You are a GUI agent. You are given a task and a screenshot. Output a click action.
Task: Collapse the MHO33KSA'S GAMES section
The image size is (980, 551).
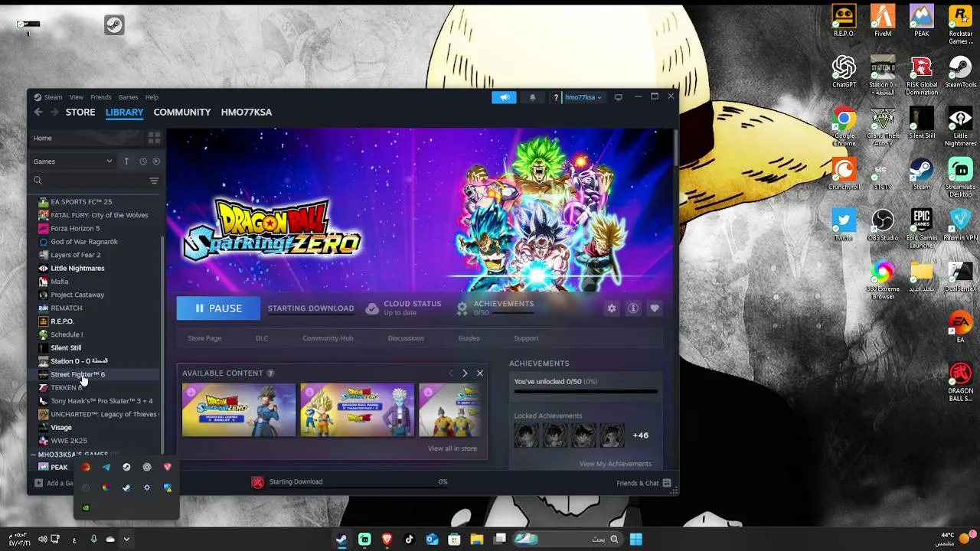(x=34, y=455)
